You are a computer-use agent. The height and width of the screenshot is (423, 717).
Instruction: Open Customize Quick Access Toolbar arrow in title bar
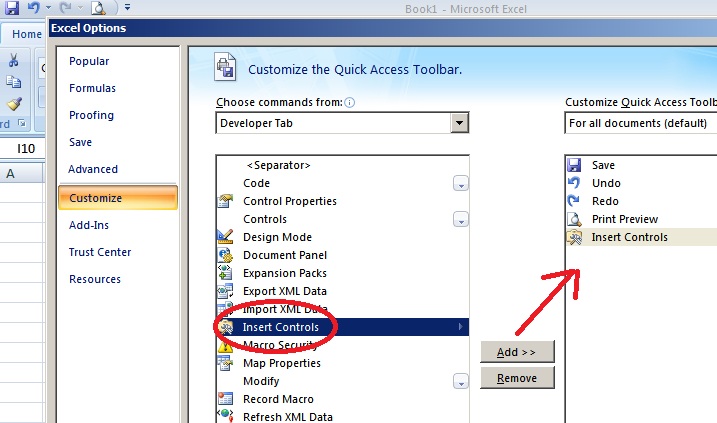(127, 7)
